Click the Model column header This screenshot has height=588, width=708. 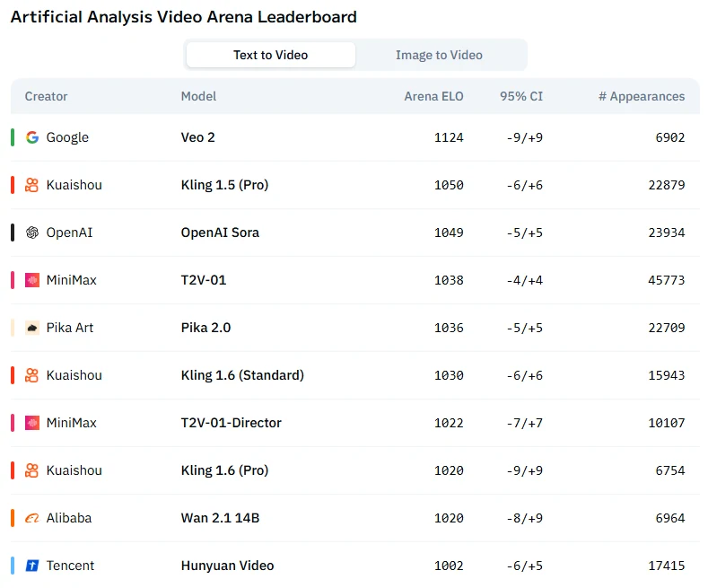198,96
